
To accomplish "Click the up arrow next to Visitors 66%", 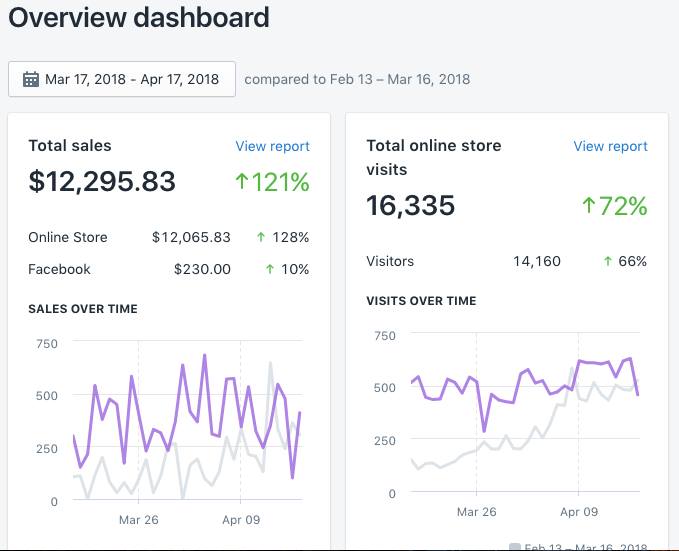I will click(607, 261).
